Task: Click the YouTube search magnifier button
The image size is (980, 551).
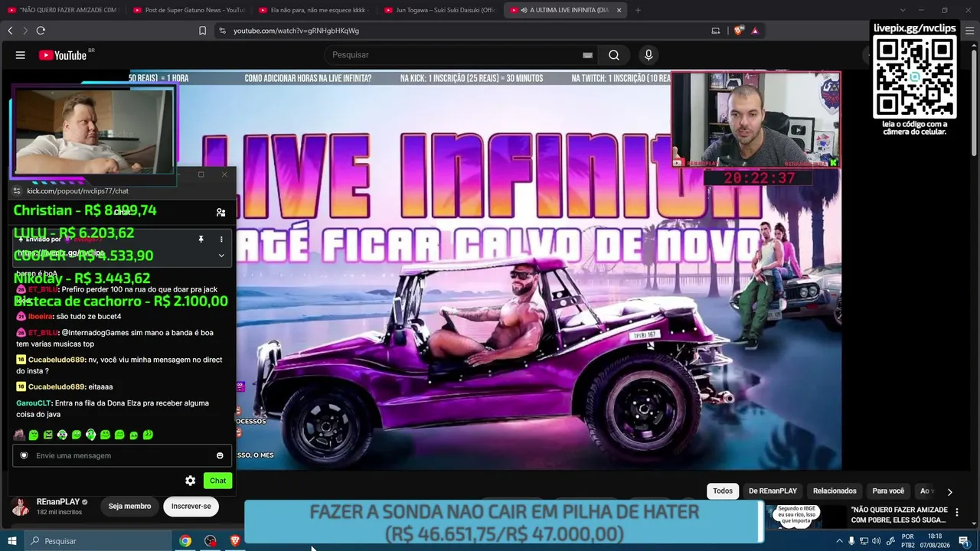Action: (x=614, y=55)
